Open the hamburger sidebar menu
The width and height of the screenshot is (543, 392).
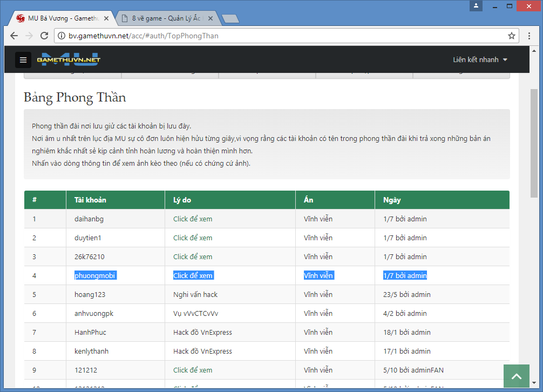(x=23, y=60)
